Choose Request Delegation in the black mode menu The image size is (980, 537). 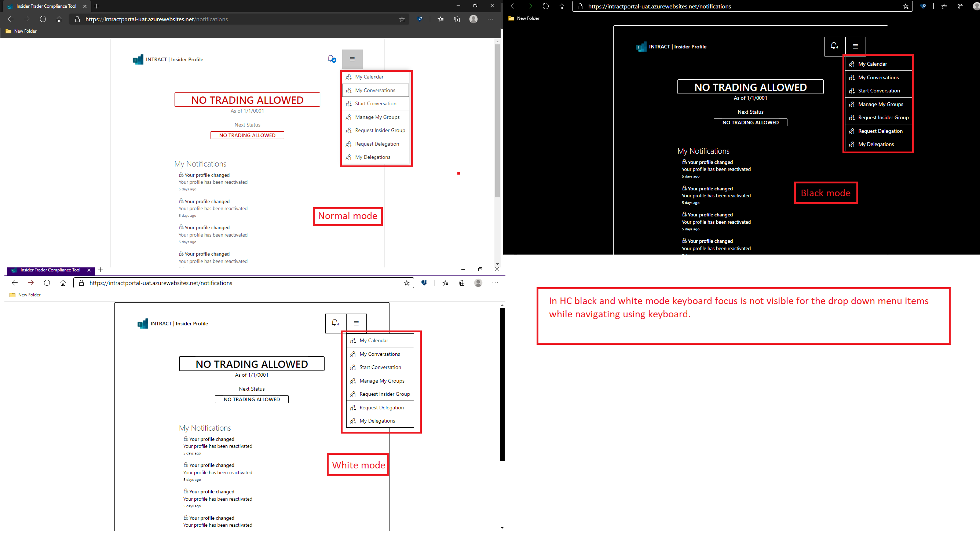coord(880,131)
